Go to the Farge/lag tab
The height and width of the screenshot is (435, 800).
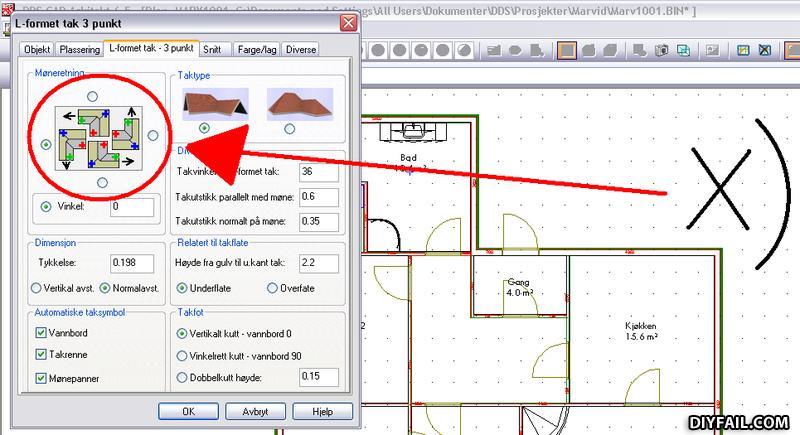tap(257, 49)
